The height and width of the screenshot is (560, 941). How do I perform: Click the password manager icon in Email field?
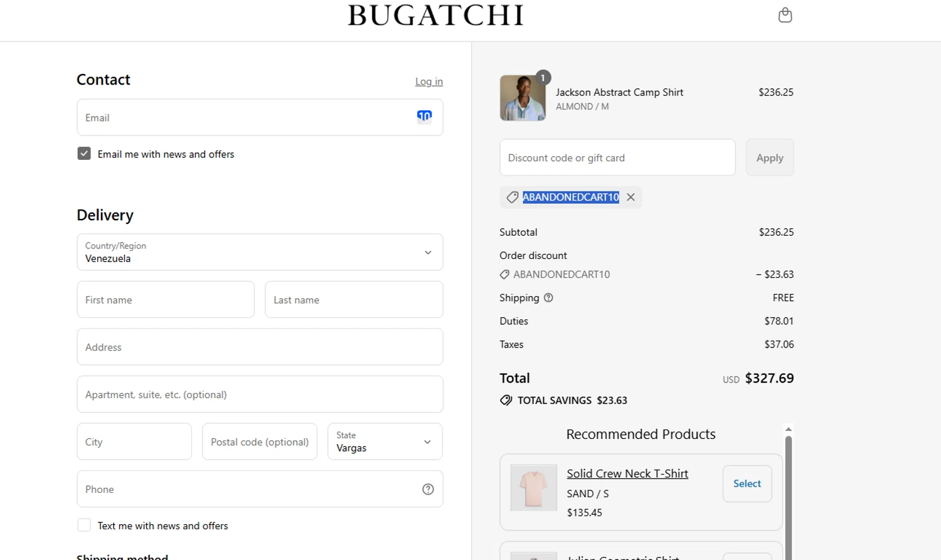[x=425, y=116]
